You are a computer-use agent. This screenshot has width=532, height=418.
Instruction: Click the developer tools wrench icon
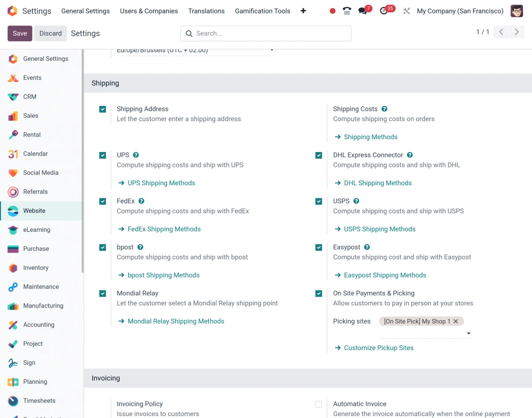[x=407, y=11]
